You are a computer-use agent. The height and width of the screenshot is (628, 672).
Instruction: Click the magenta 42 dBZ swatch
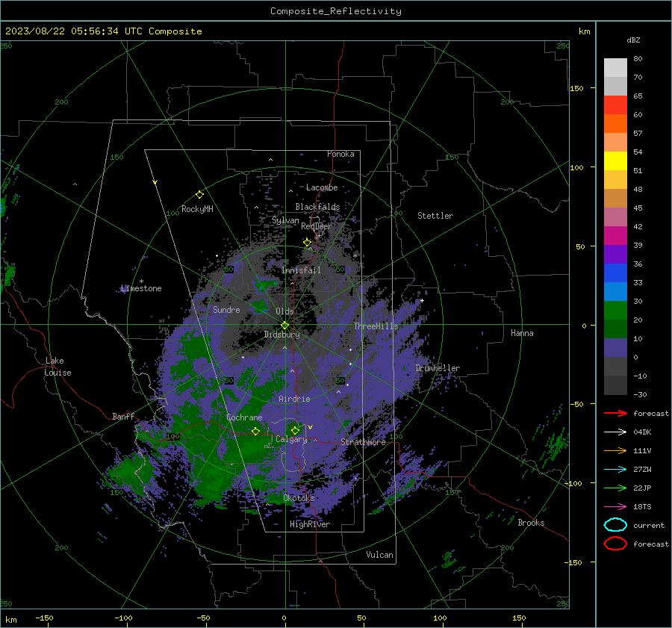click(615, 236)
